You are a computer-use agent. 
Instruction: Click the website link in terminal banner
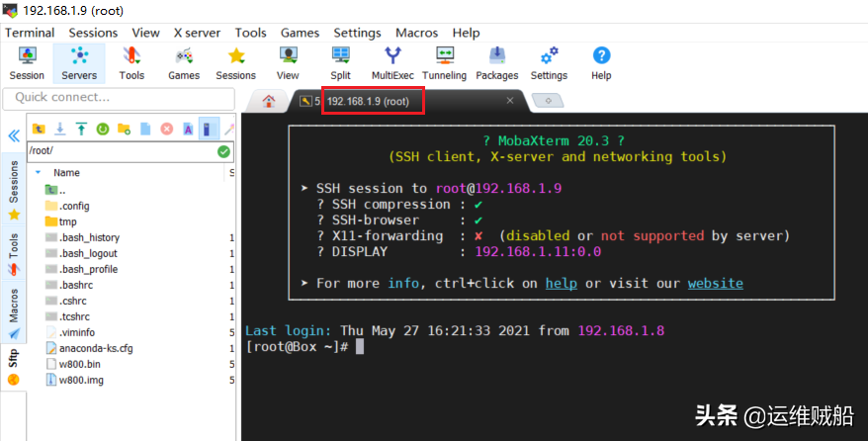[x=715, y=284]
